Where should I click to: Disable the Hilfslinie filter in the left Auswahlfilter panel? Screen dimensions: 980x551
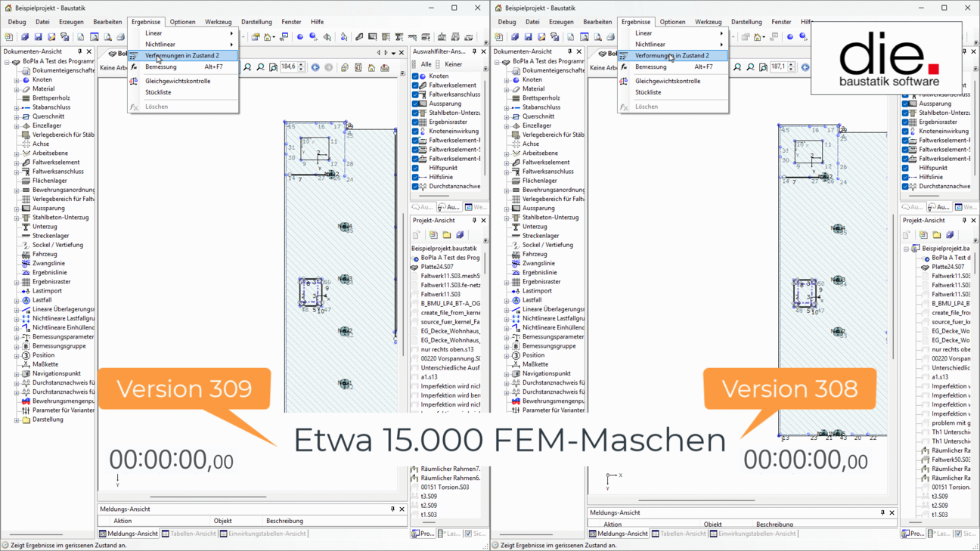415,177
